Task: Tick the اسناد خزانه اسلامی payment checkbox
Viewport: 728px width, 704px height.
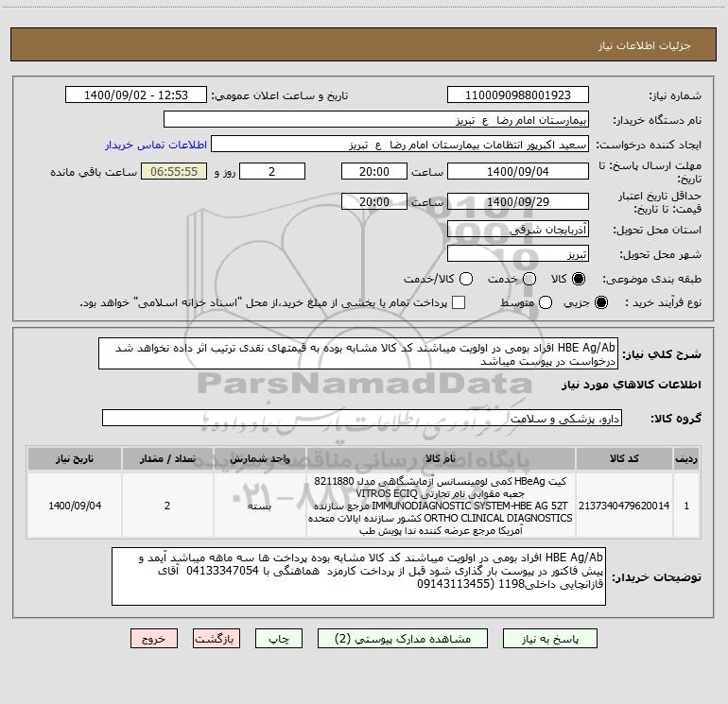Action: pyautogui.click(x=459, y=302)
